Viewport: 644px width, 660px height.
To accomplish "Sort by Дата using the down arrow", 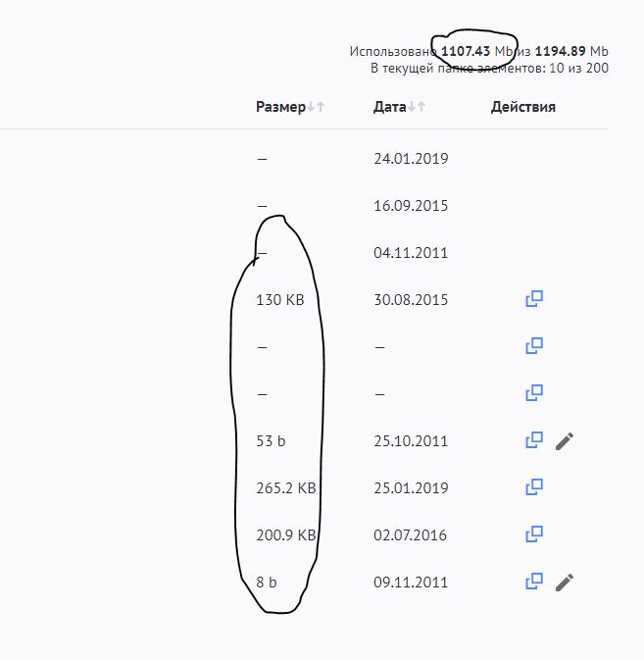I will 411,108.
